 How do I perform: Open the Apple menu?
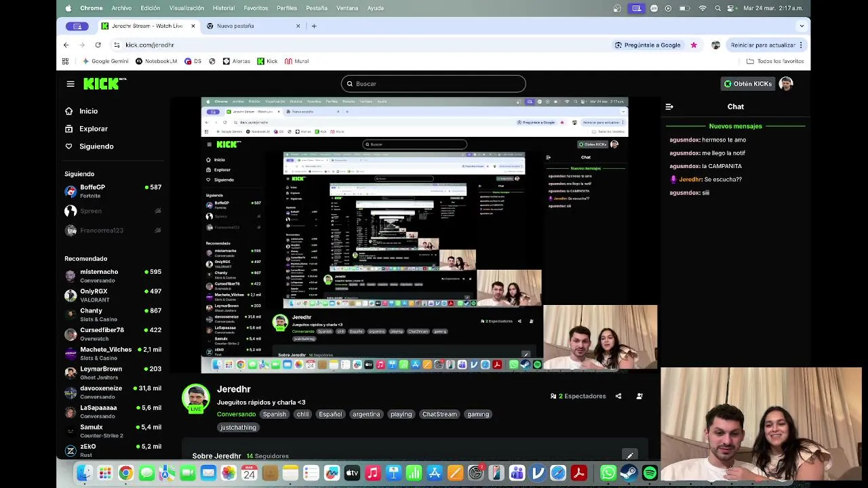pos(68,8)
